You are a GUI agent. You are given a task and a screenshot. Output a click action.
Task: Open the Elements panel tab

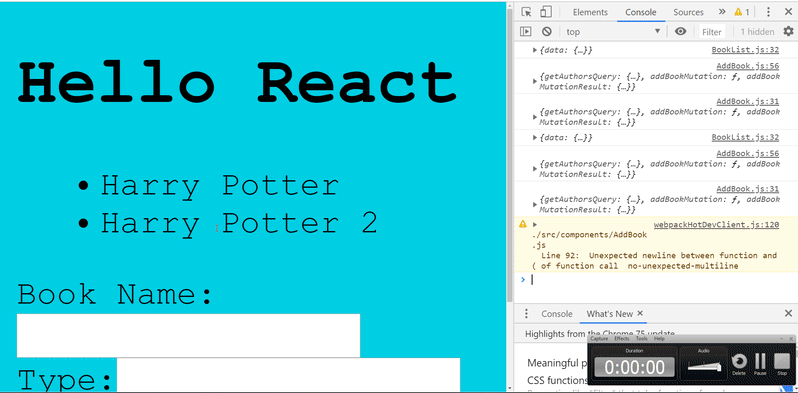click(x=590, y=12)
